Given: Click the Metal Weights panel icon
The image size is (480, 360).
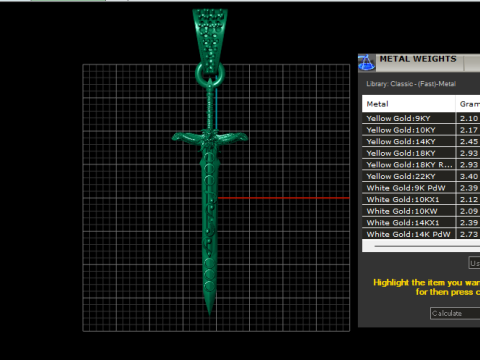Looking at the screenshot, I should point(367,63).
